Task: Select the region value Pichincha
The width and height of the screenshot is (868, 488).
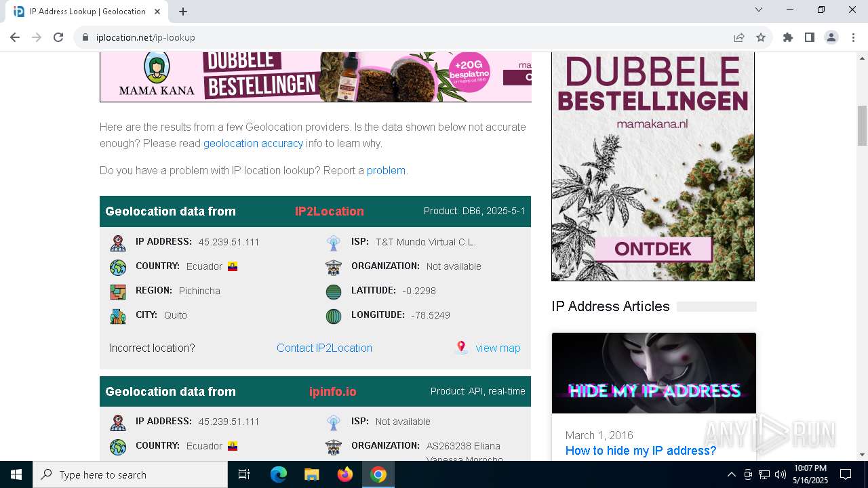Action: coord(199,291)
